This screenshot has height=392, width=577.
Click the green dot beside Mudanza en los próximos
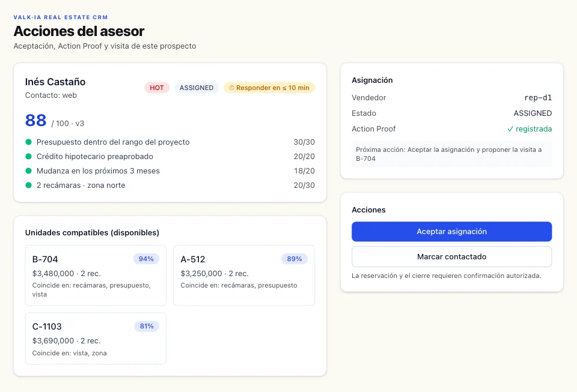coord(28,170)
